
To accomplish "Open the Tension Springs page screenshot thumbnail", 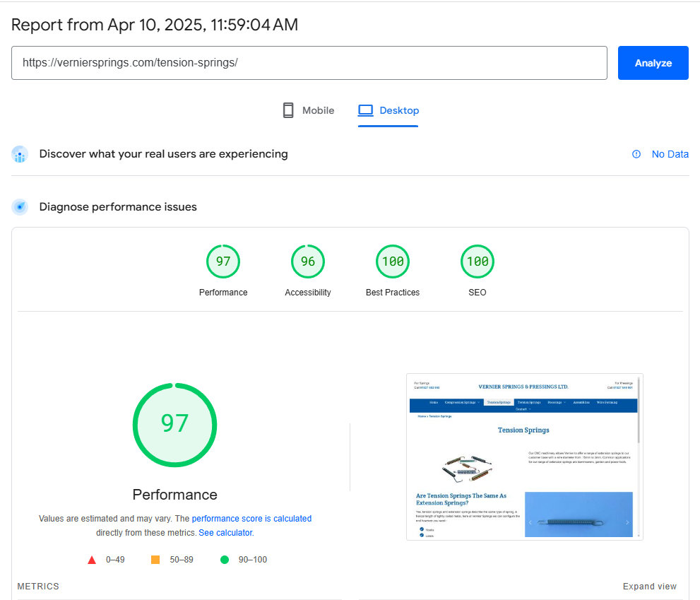I will pyautogui.click(x=524, y=457).
